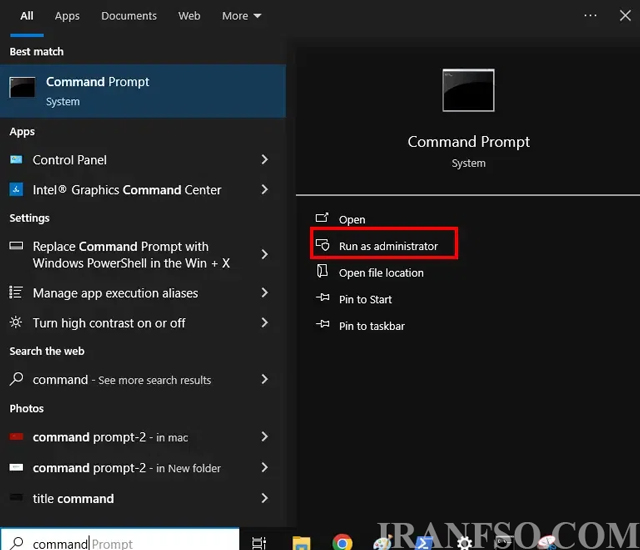Select Open file location

(x=381, y=273)
